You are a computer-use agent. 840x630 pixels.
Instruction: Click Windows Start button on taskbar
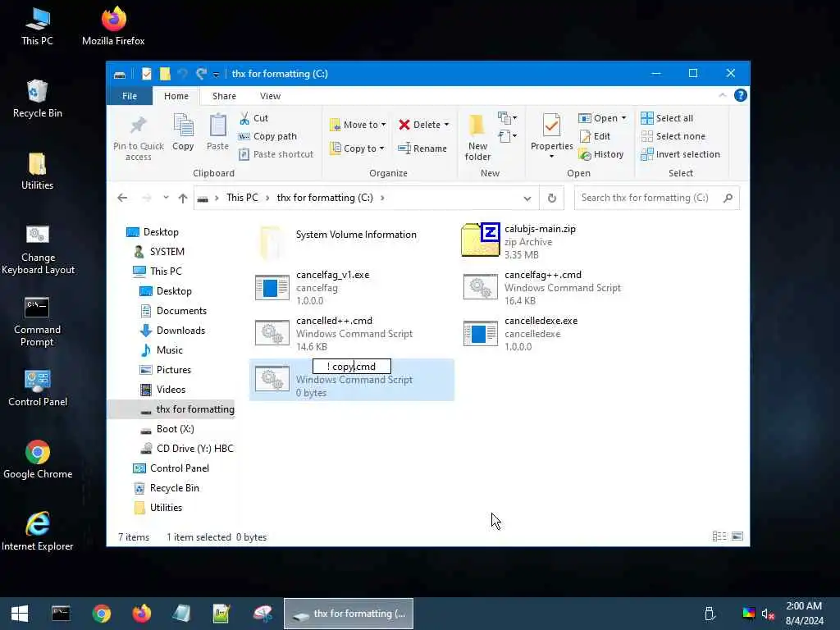[20, 614]
